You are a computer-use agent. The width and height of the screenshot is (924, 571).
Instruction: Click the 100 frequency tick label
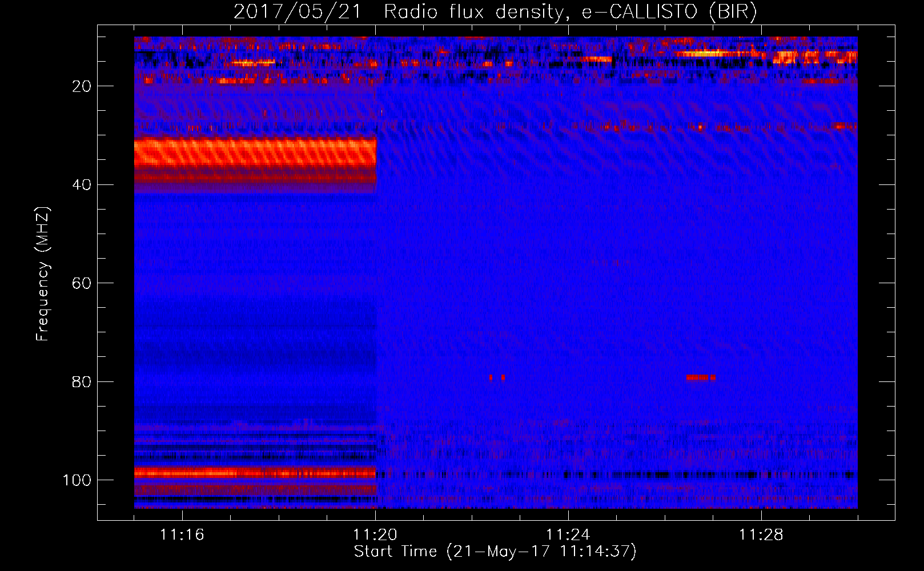point(77,480)
